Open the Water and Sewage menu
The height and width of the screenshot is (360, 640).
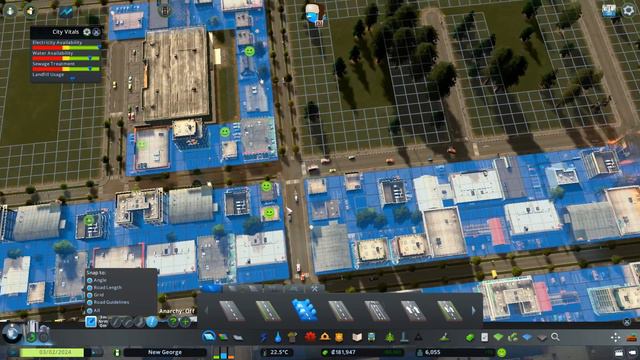pyautogui.click(x=278, y=337)
